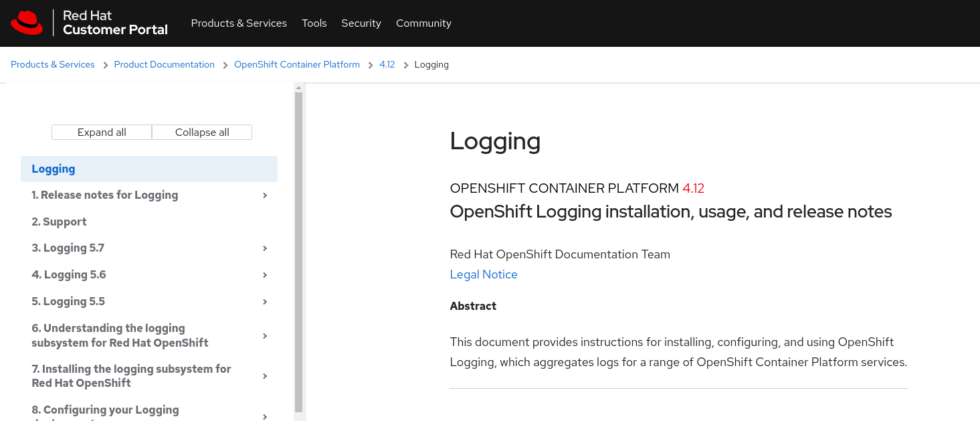
Task: Open Products & Services menu
Action: pos(239,23)
